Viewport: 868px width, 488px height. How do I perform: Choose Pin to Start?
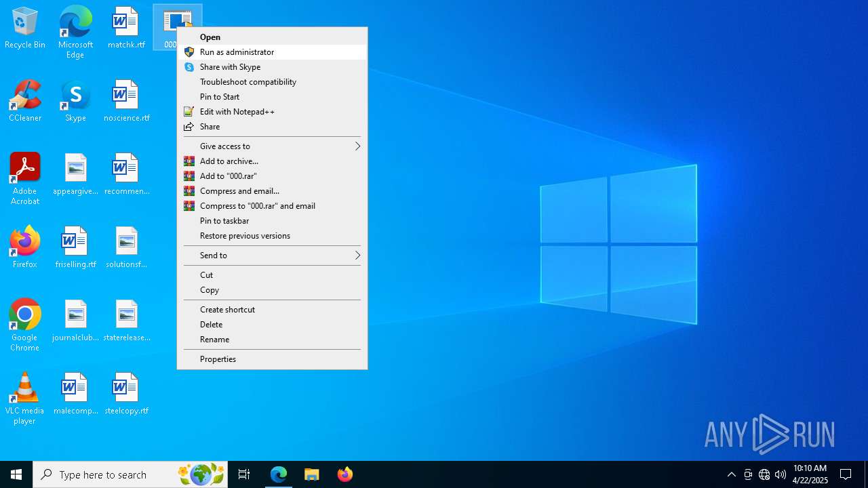point(272,97)
